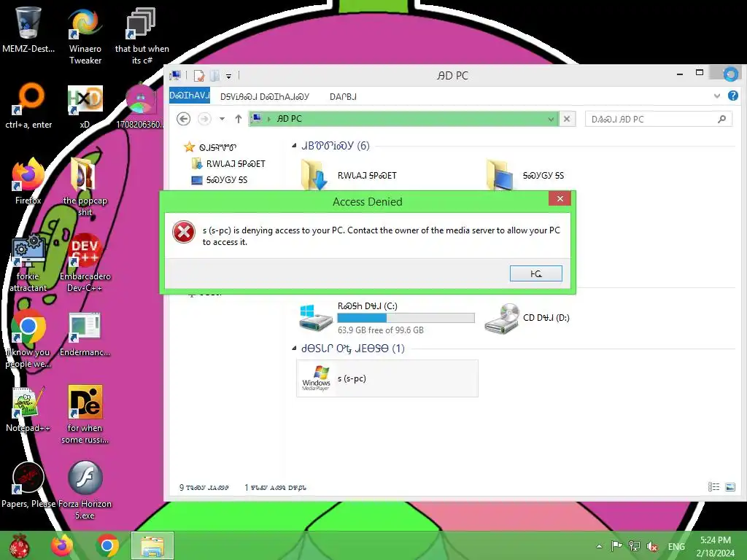Image resolution: width=747 pixels, height=560 pixels.
Task: Click the OK button in Access Denied dialog
Action: [536, 273]
